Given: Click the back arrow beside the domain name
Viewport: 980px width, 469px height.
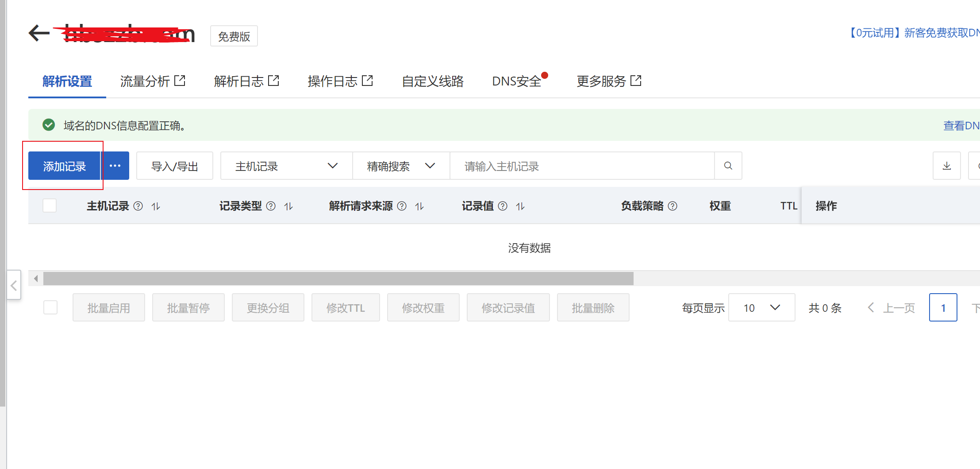Looking at the screenshot, I should (39, 33).
